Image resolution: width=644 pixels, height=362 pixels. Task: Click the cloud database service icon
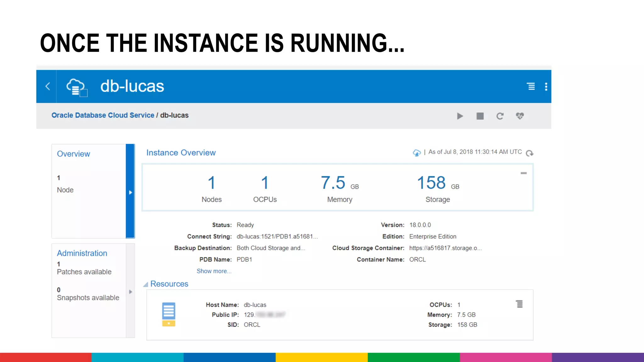[x=76, y=87]
